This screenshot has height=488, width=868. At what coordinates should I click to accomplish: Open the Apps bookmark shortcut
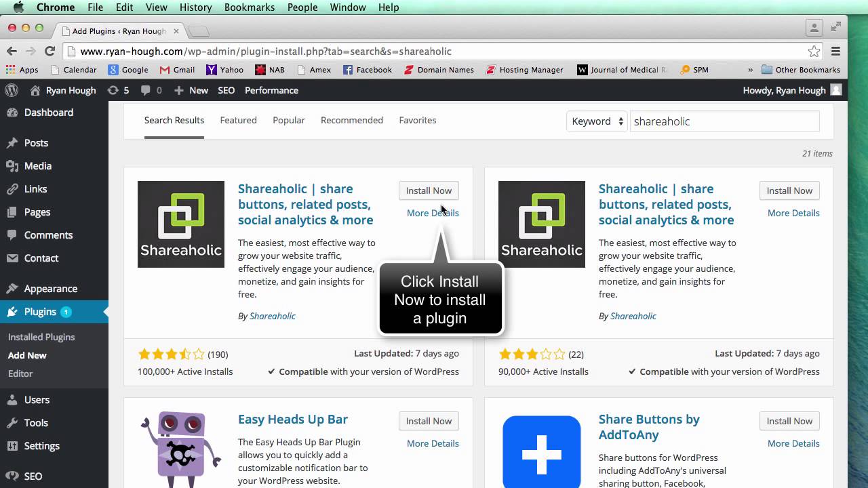(x=22, y=70)
